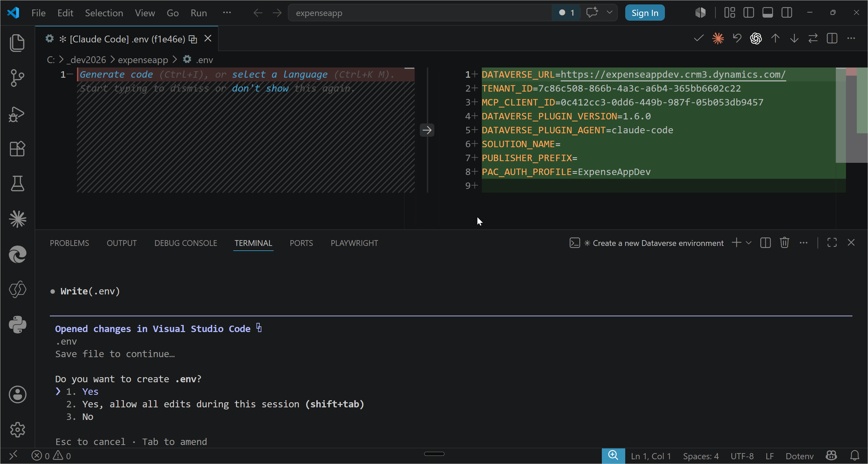
Task: Open the Manage gear icon
Action: (x=17, y=430)
